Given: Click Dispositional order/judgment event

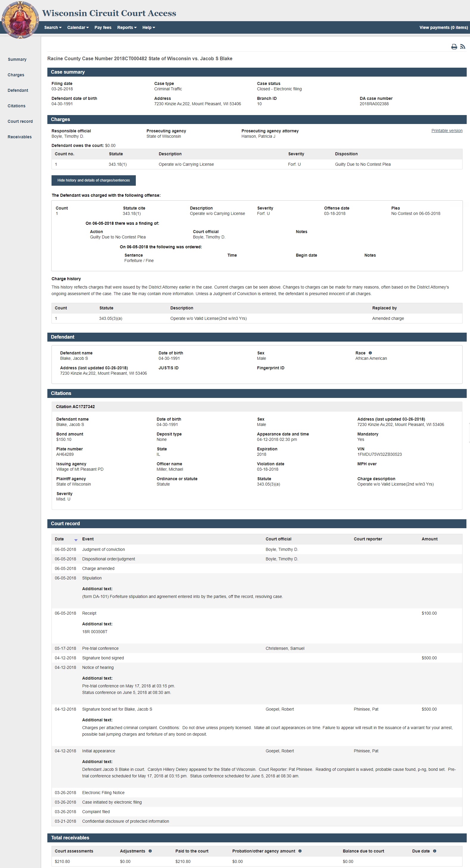Looking at the screenshot, I should tap(108, 559).
